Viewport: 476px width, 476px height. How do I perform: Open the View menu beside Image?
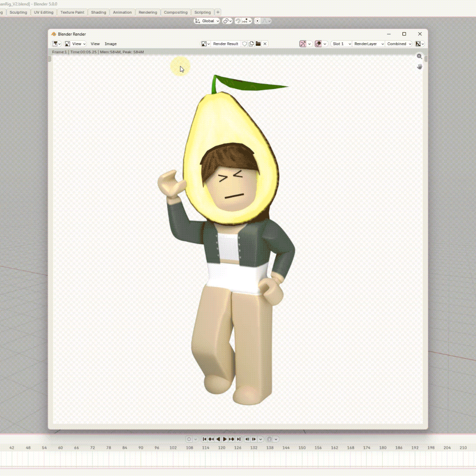(95, 44)
